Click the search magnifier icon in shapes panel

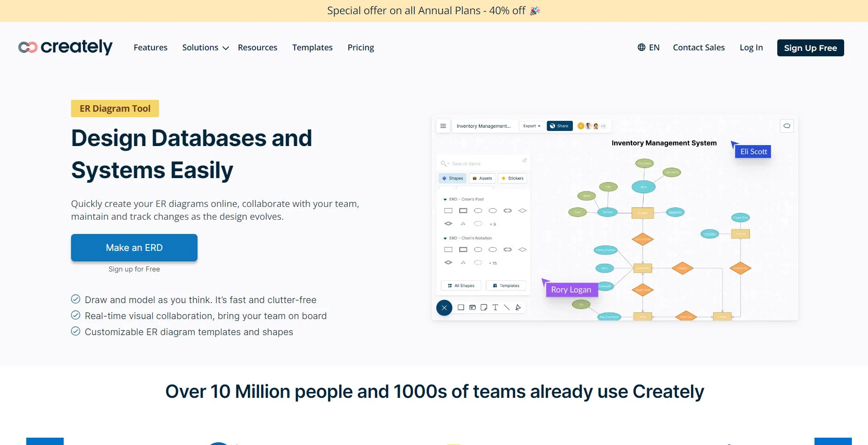click(444, 163)
